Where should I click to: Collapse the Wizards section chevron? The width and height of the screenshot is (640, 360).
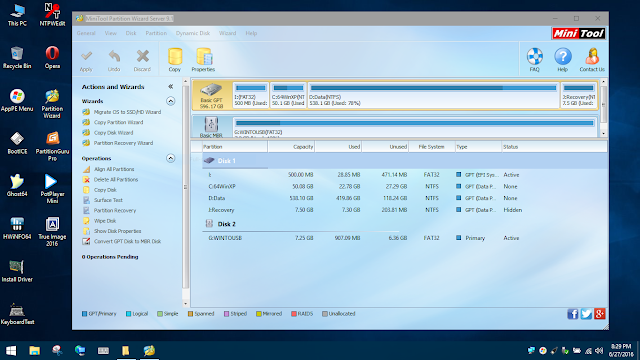171,101
